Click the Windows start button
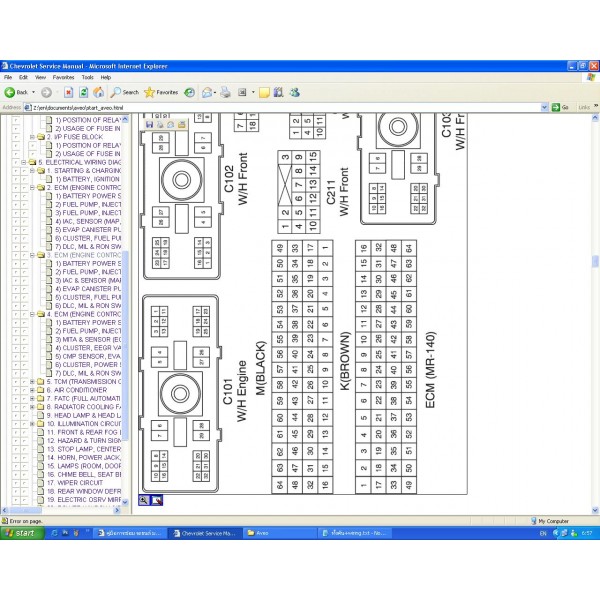The height and width of the screenshot is (600, 600). [22, 533]
